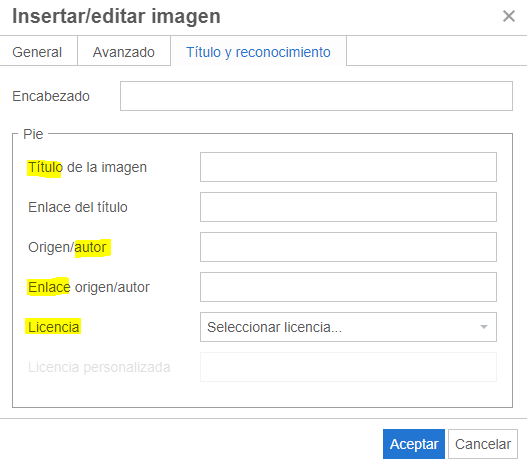Click the Encabezado label text

(x=51, y=96)
